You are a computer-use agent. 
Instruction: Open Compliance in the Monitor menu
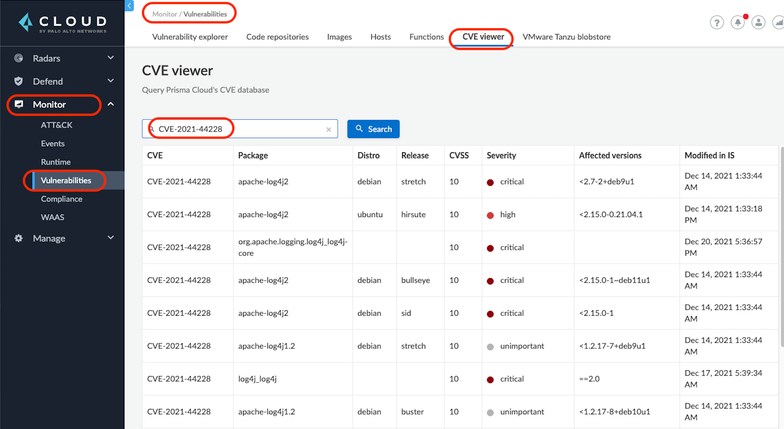(61, 199)
